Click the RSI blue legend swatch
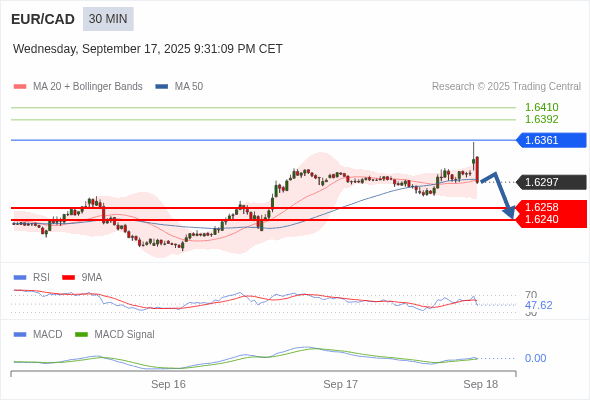590x400 pixels. (x=20, y=278)
